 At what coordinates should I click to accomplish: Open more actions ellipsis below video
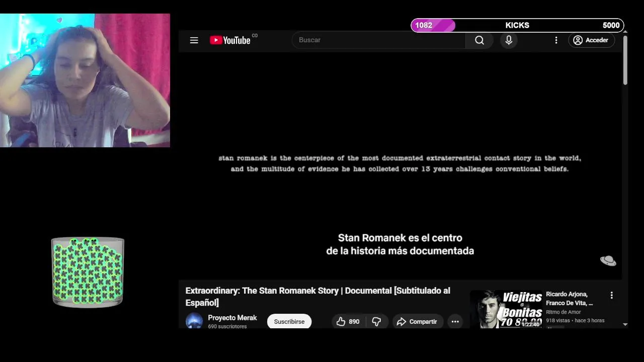455,321
